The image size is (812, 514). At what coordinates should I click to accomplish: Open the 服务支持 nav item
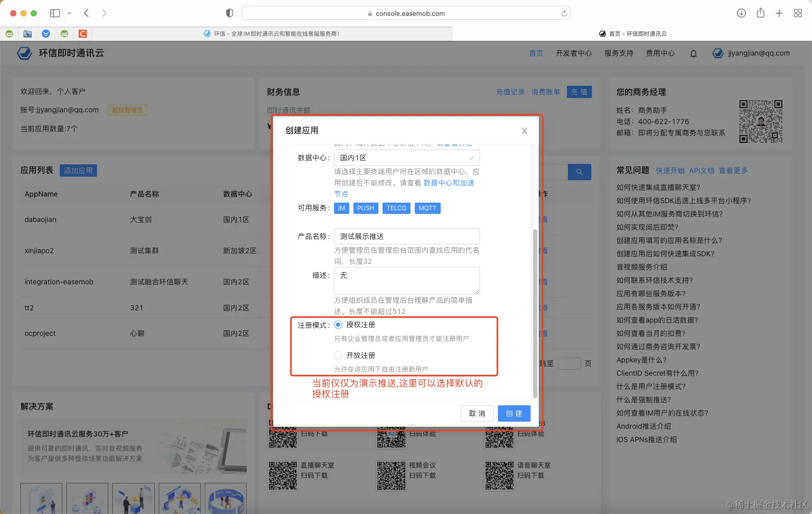point(619,53)
